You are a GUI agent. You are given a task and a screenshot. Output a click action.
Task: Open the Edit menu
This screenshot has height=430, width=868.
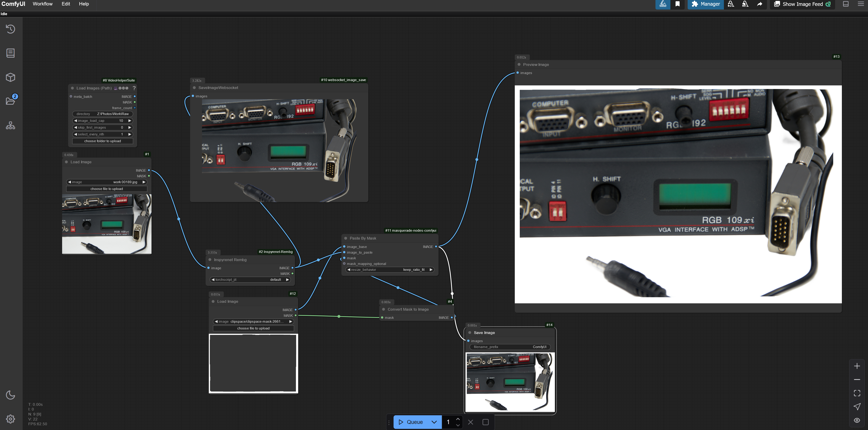[66, 4]
